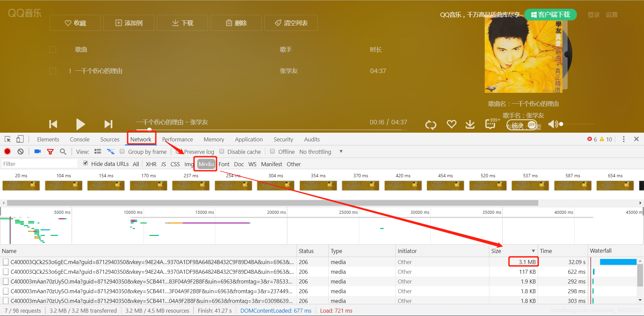644x316 pixels.
Task: Select the All request type filter
Action: tap(136, 164)
